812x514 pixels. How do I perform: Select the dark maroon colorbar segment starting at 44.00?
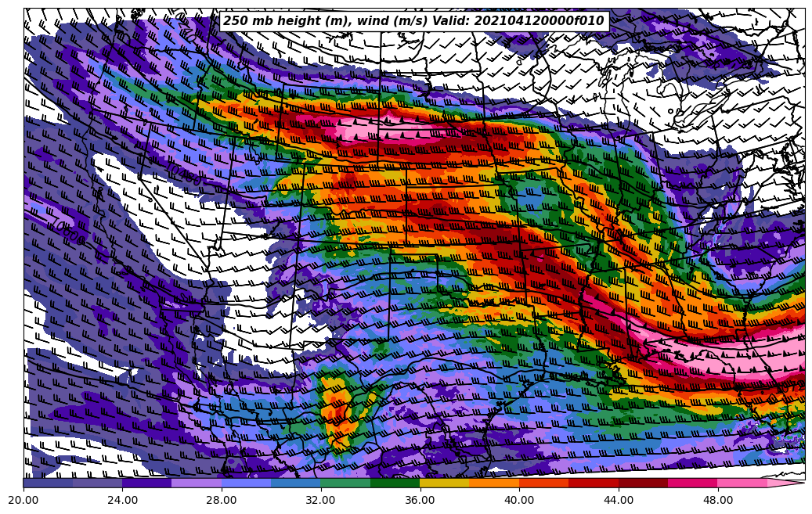pos(643,483)
